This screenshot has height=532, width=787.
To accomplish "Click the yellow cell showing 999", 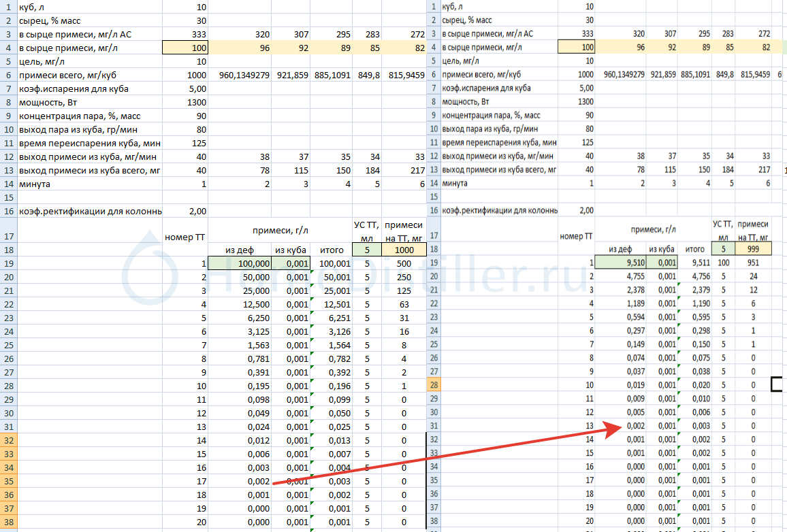I will coord(753,249).
